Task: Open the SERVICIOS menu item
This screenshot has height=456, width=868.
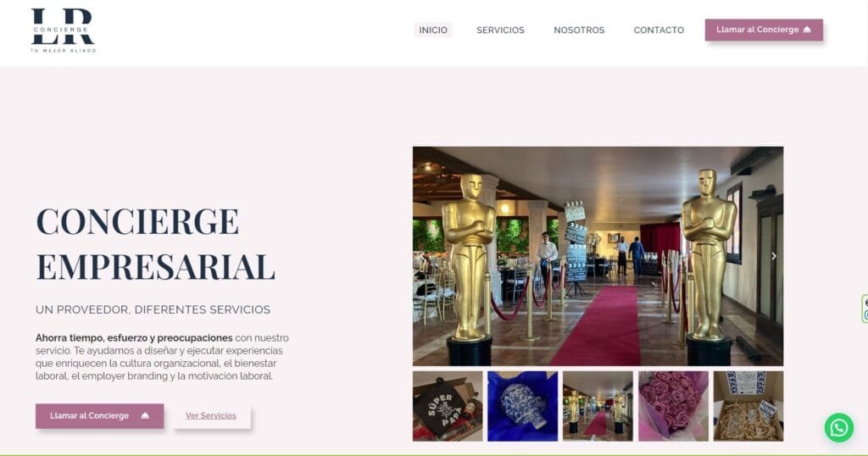Action: (500, 30)
